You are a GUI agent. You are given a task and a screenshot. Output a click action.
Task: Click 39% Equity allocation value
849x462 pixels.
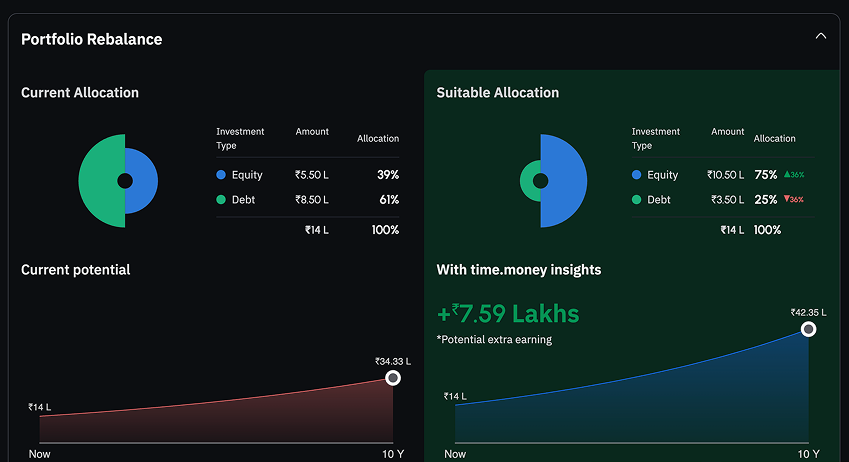click(388, 174)
